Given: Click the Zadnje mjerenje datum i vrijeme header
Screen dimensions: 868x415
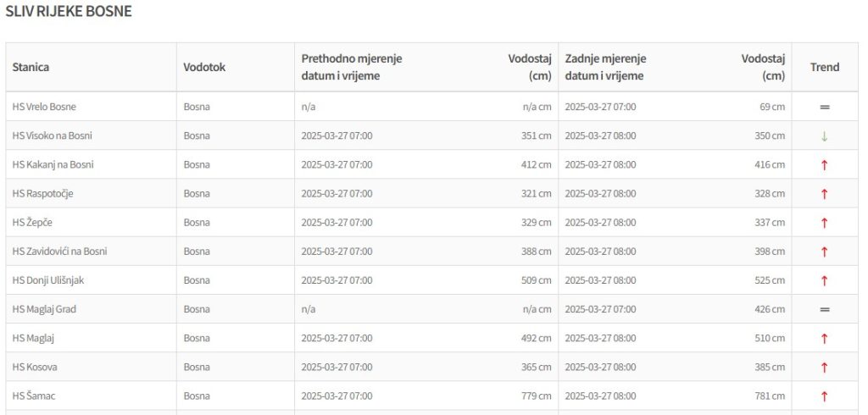Looking at the screenshot, I should 605,67.
